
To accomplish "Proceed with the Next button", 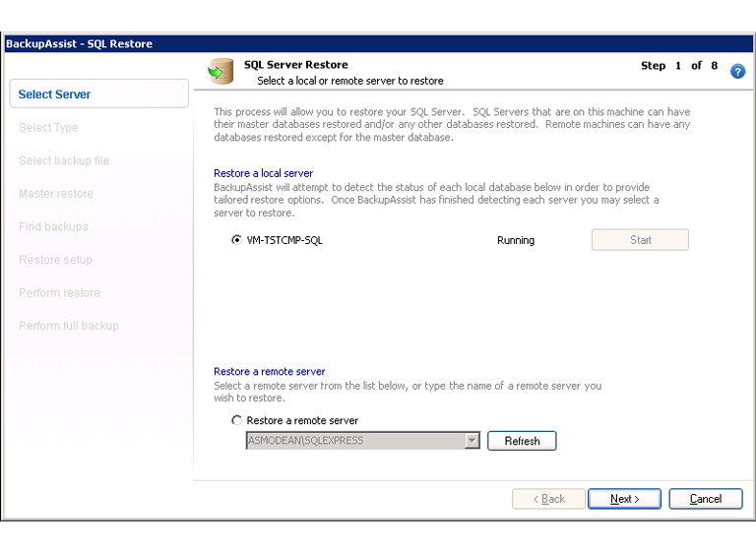I will pos(624,499).
